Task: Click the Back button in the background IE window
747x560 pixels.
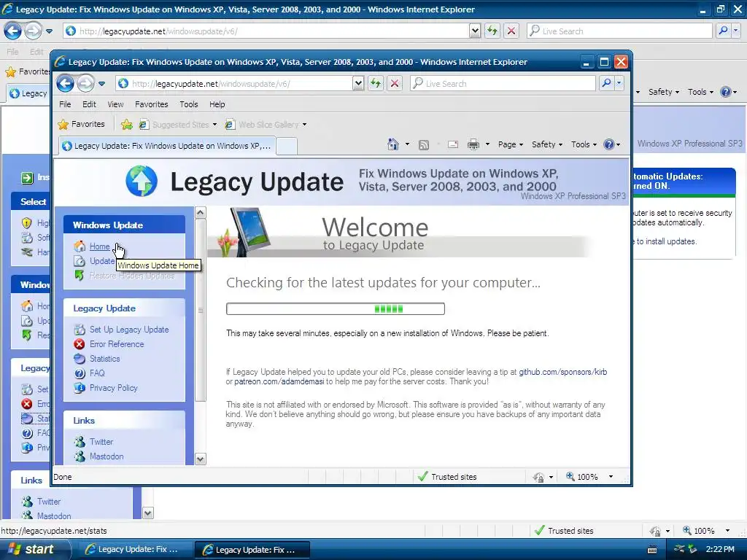Action: 13,31
